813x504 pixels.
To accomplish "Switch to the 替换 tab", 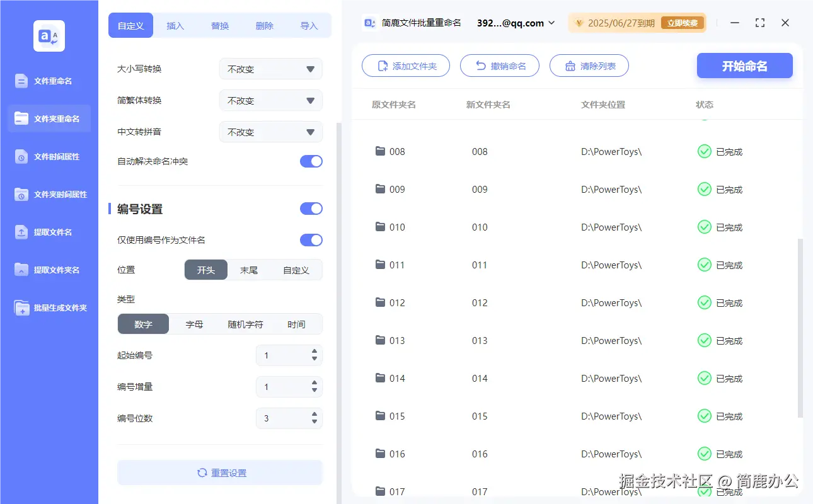I will (x=219, y=26).
